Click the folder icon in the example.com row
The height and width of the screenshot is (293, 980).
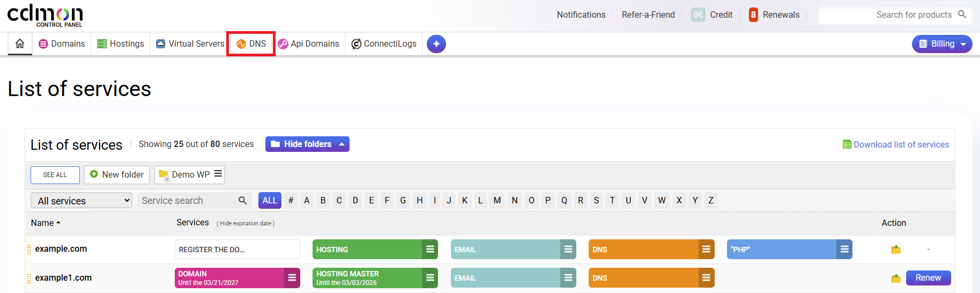[x=896, y=250]
